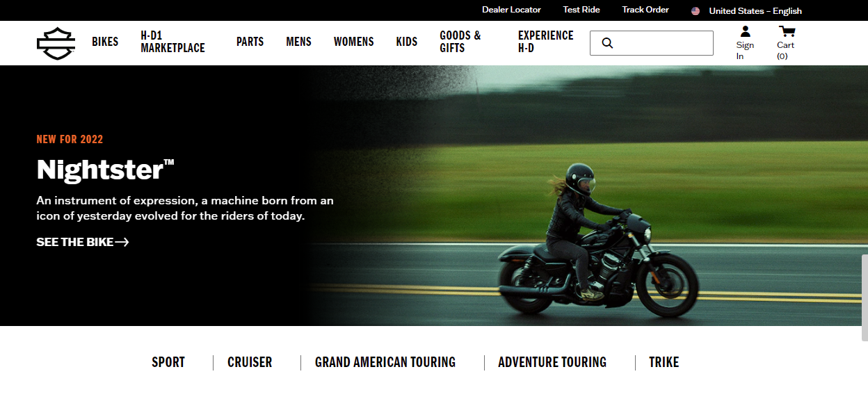
Task: Click the Harley-Davidson bar and shield logo
Action: [x=56, y=43]
